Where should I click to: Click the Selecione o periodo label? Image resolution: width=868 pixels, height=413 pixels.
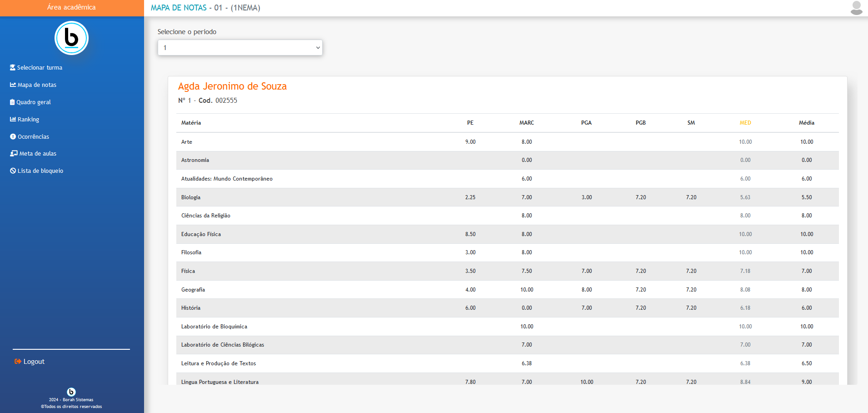tap(187, 32)
